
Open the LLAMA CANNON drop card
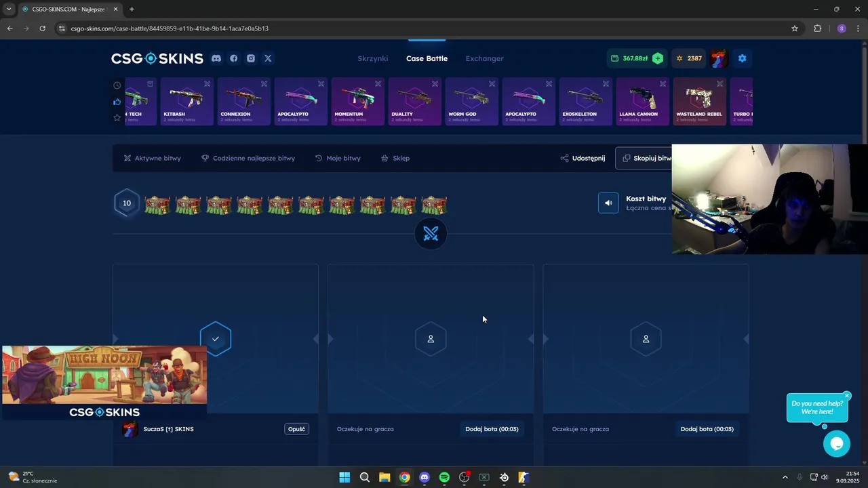pos(642,102)
